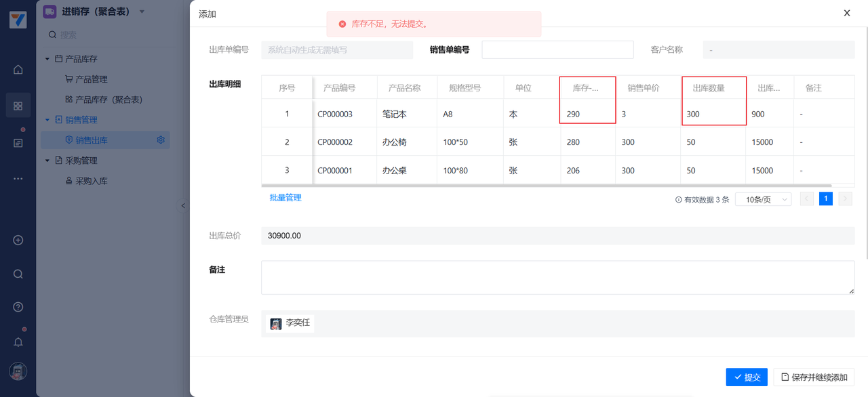
Task: Open the apps grid icon in sidebar
Action: pyautogui.click(x=18, y=106)
